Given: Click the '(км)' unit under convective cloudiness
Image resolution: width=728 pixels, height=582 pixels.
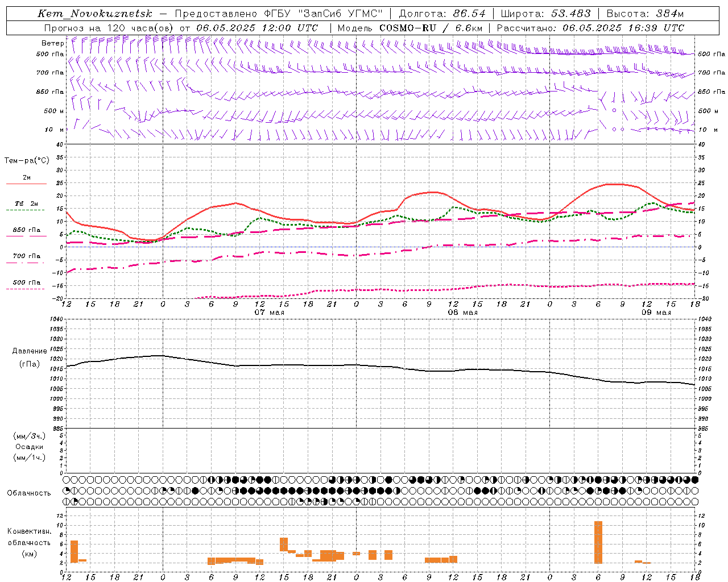Looking at the screenshot, I should [29, 554].
